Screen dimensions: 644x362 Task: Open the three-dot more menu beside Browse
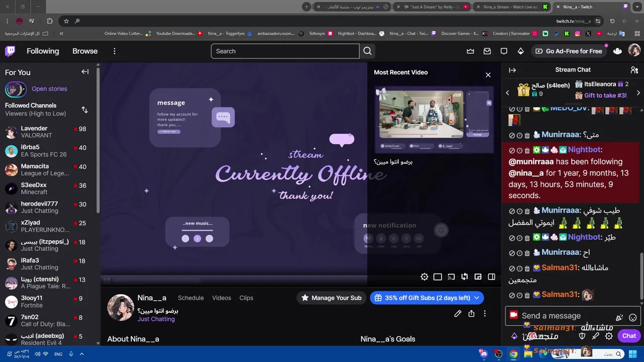tap(114, 51)
